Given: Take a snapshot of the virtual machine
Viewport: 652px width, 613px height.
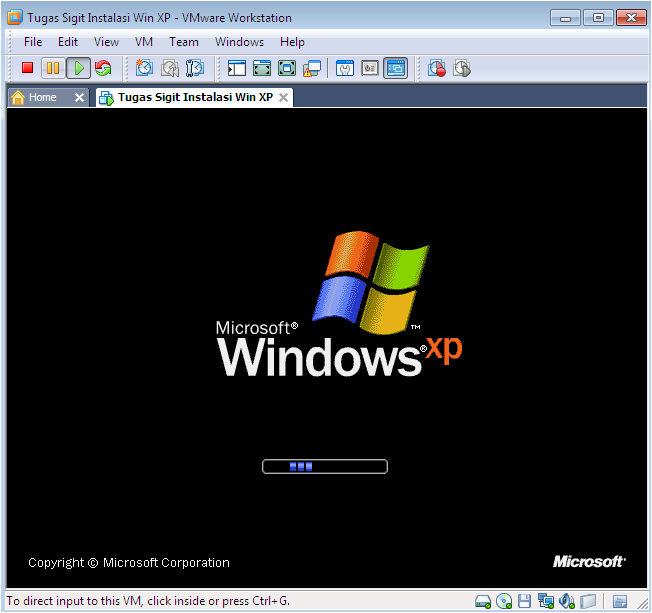Looking at the screenshot, I should coord(144,68).
